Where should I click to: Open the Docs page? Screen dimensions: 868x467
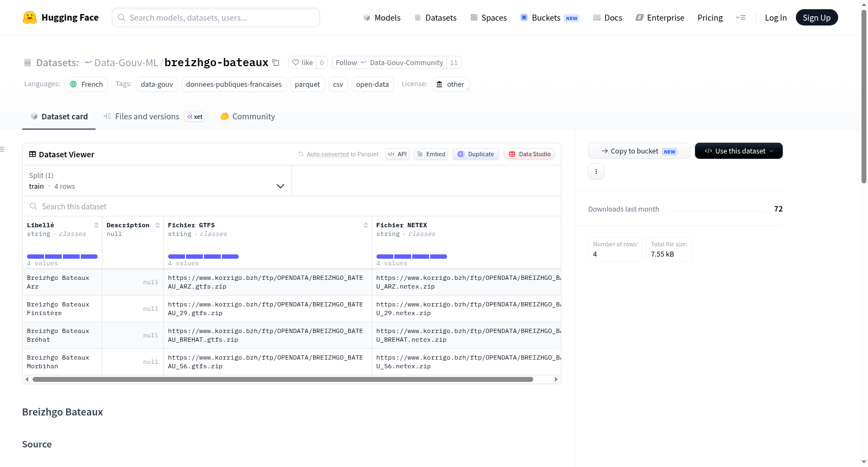[x=608, y=17]
